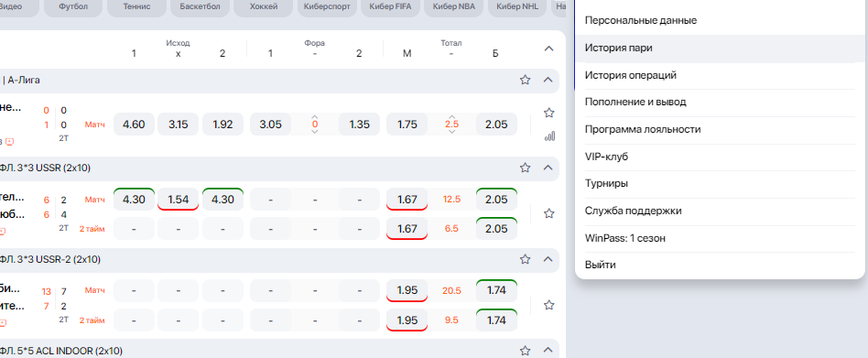The image size is (868, 358).
Task: Open Служба поддержки menu item
Action: pyautogui.click(x=720, y=211)
